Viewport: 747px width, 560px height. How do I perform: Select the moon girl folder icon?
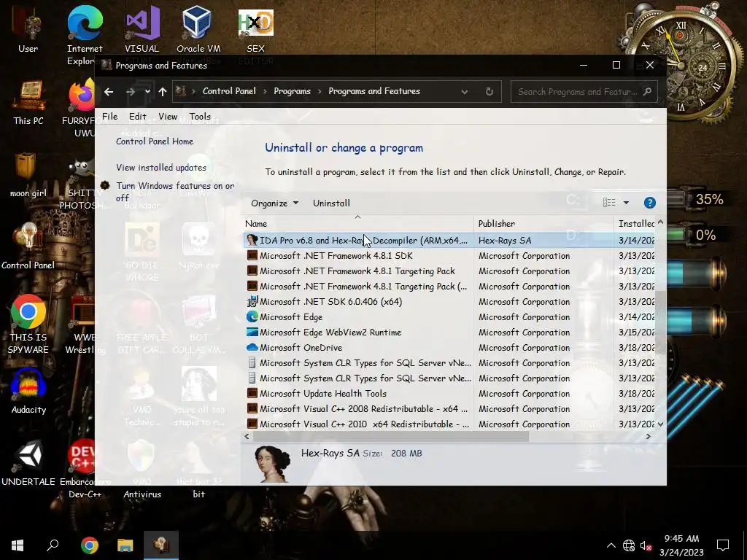click(28, 175)
